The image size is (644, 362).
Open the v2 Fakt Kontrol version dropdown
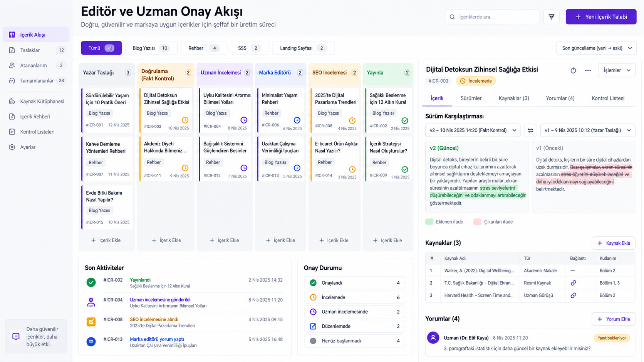click(473, 130)
